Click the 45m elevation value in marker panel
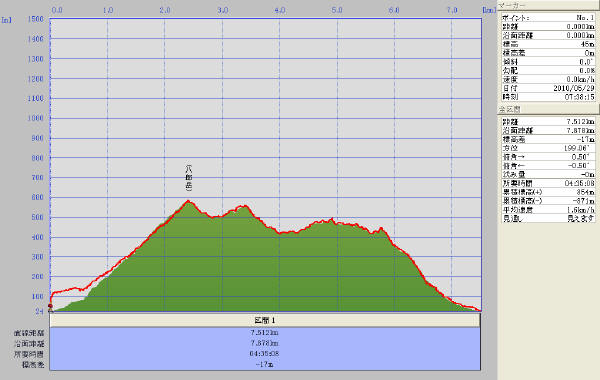Image resolution: width=600 pixels, height=380 pixels. click(x=587, y=44)
